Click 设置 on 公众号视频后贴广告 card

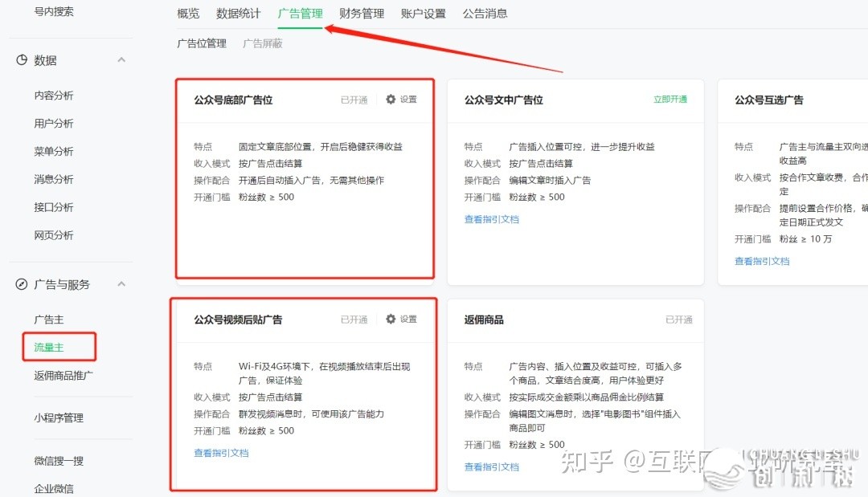(x=408, y=319)
